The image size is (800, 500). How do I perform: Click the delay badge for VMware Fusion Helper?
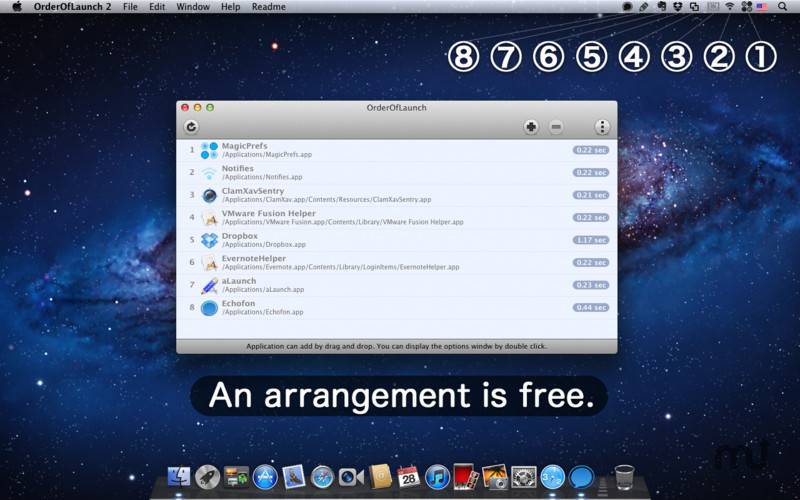[591, 217]
